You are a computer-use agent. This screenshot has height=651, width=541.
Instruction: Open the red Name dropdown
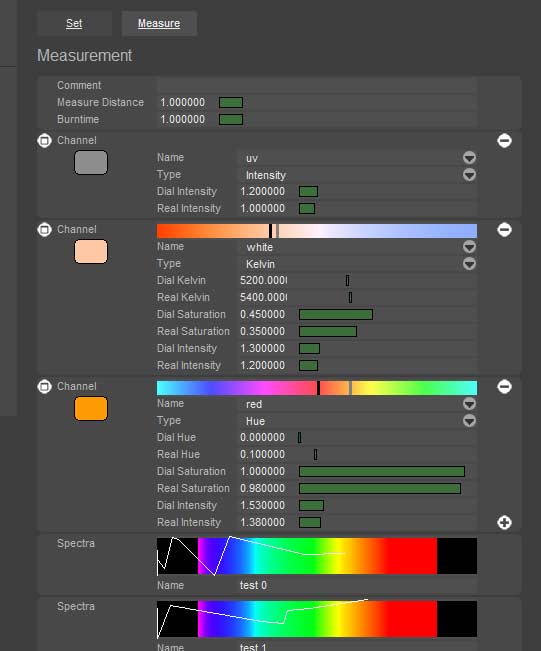469,404
